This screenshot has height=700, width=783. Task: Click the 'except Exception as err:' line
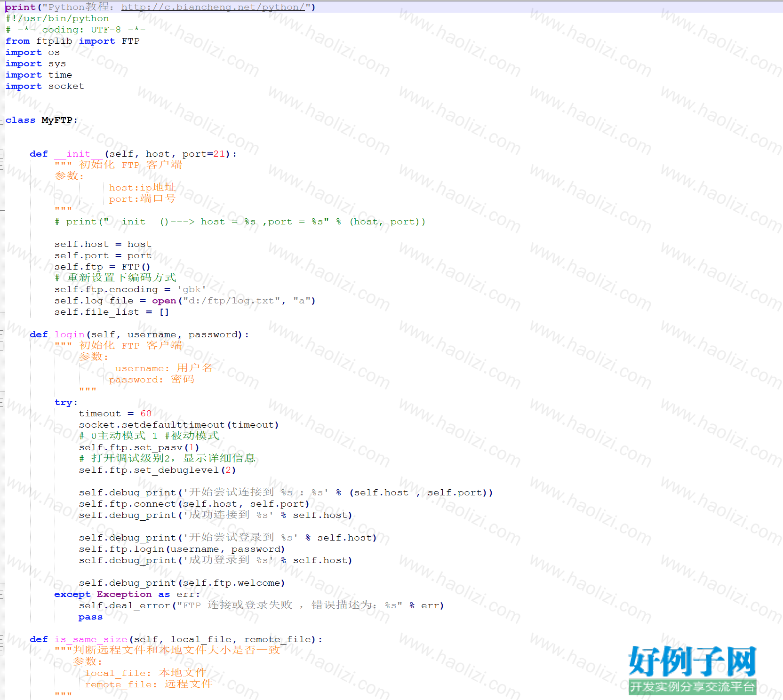pyautogui.click(x=127, y=594)
